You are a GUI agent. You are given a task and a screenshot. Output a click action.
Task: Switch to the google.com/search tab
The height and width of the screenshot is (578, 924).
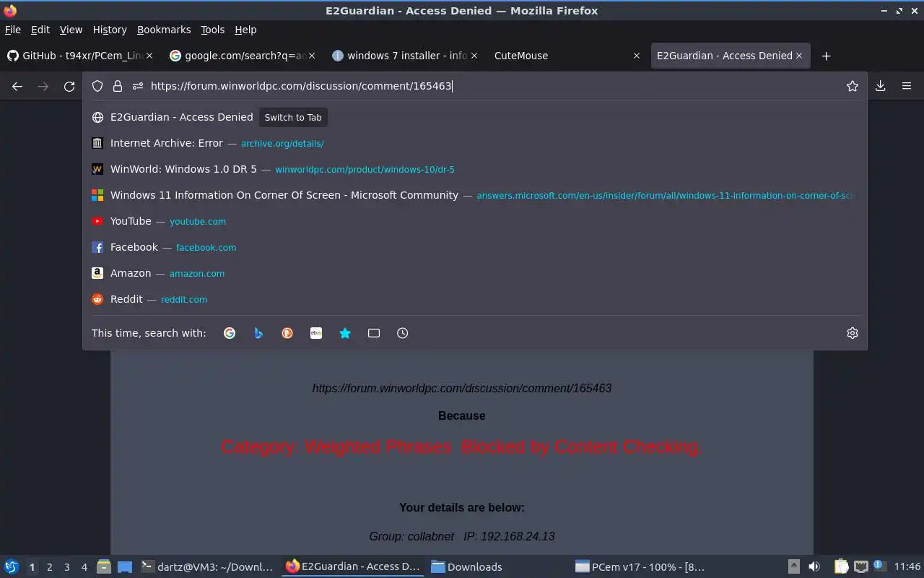pyautogui.click(x=243, y=56)
